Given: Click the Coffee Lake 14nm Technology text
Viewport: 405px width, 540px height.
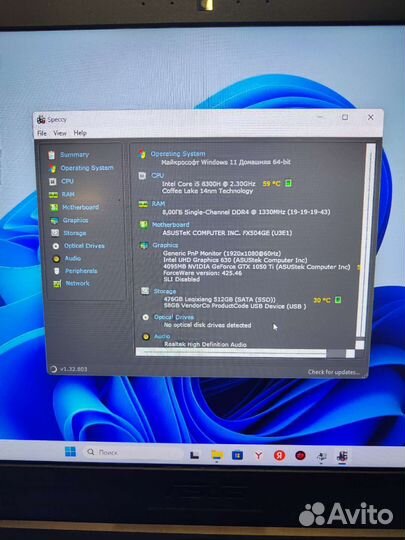Looking at the screenshot, I should point(208,191).
